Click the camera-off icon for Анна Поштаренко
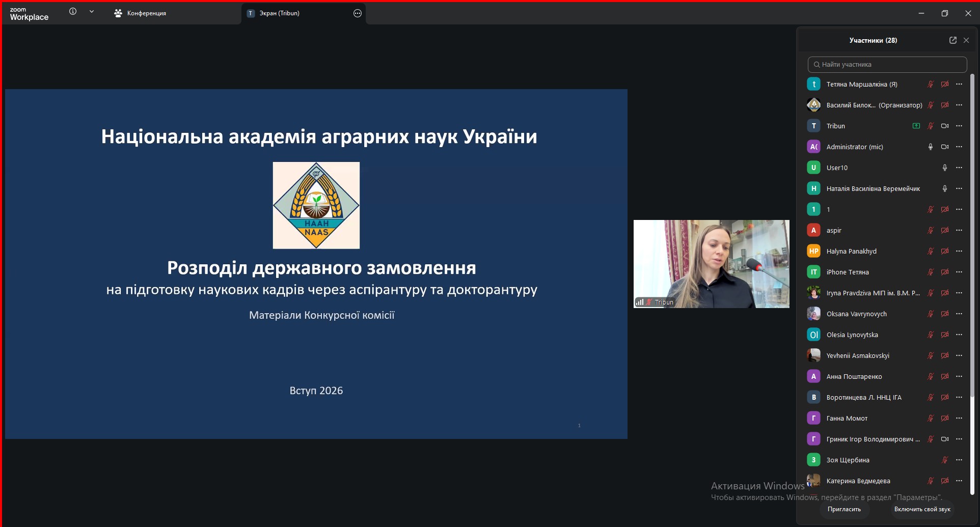 pyautogui.click(x=945, y=376)
